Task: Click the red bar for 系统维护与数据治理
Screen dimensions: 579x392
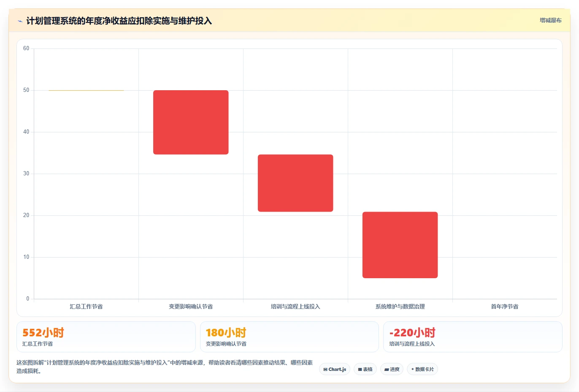Action: click(400, 245)
